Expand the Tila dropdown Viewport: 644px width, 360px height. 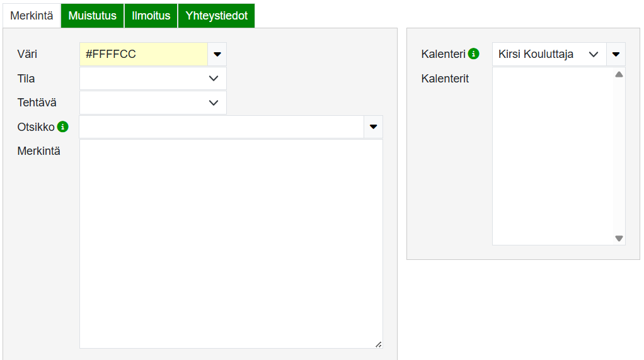(152, 79)
